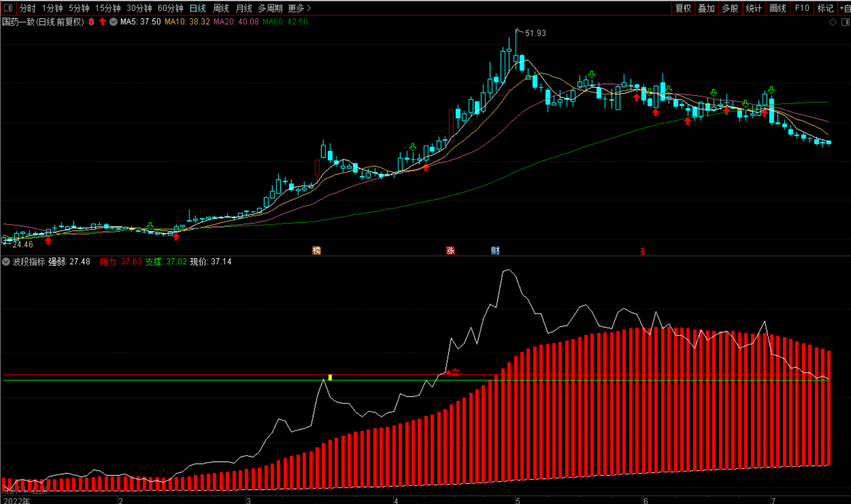Screen dimensions: 851x504
Task: Add stock to watchlist via +自
Action: [x=845, y=8]
